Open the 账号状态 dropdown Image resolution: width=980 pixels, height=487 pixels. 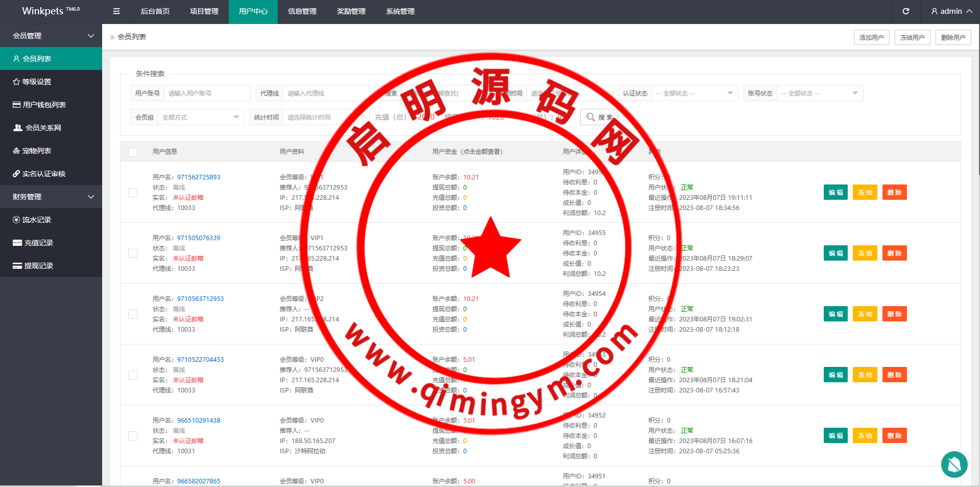point(820,94)
